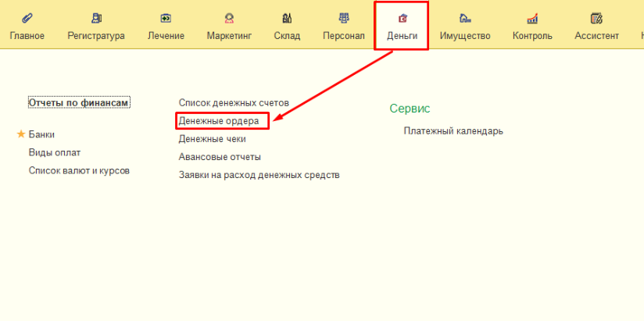644x321 pixels.
Task: Click the Контроль chart icon
Action: [x=532, y=18]
